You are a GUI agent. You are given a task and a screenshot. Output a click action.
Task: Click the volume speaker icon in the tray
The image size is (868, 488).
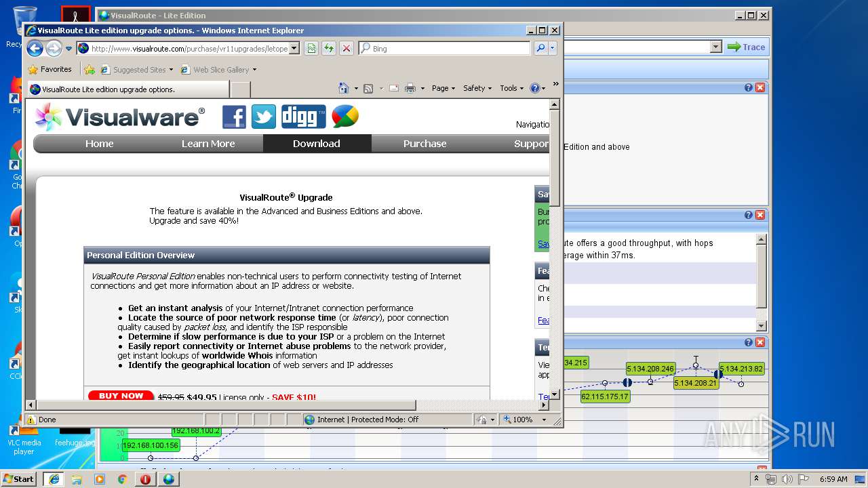pyautogui.click(x=787, y=479)
